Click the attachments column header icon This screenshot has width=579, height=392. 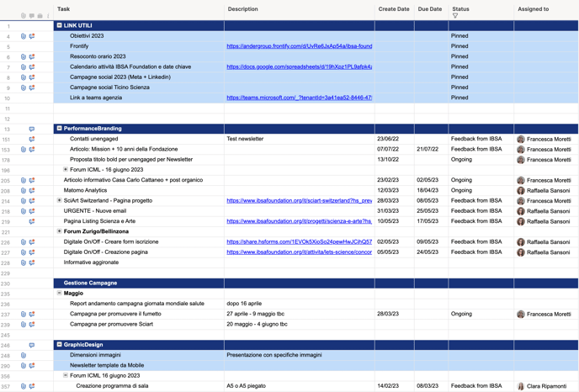(24, 16)
